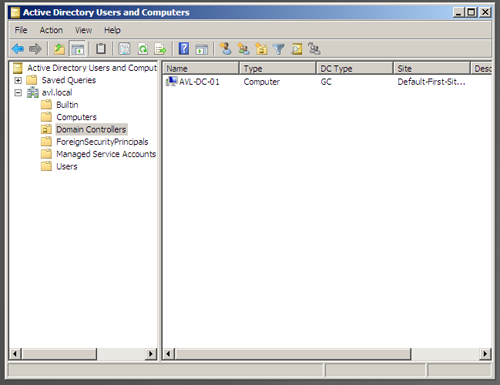Collapse the avl.local domain node
Image resolution: width=500 pixels, height=385 pixels.
click(18, 93)
